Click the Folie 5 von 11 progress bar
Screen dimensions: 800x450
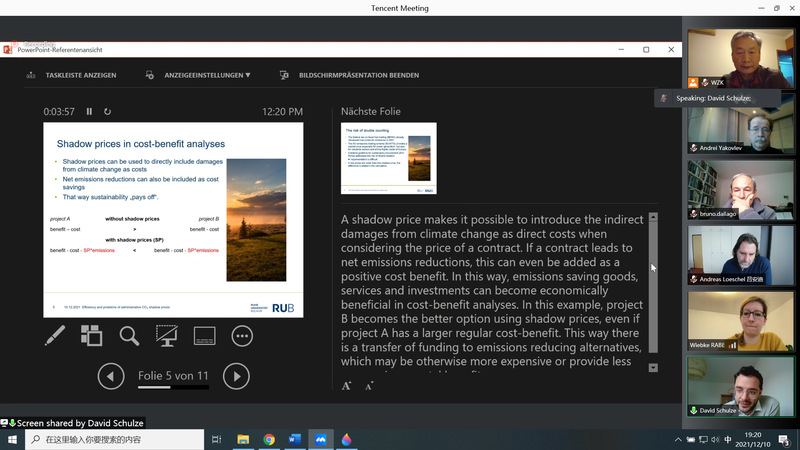coord(173,387)
